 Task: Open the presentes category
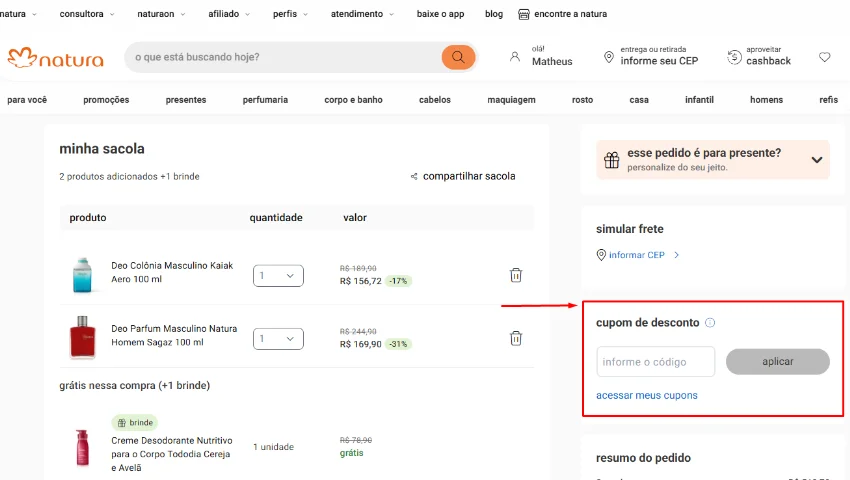[186, 100]
